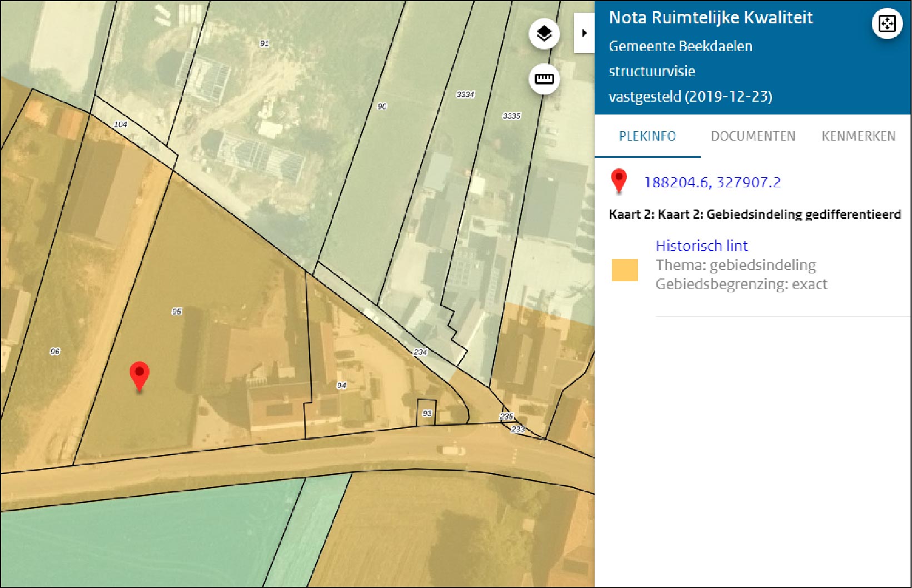Click parcel label 3334 on map
Image resolution: width=912 pixels, height=588 pixels.
(x=465, y=94)
